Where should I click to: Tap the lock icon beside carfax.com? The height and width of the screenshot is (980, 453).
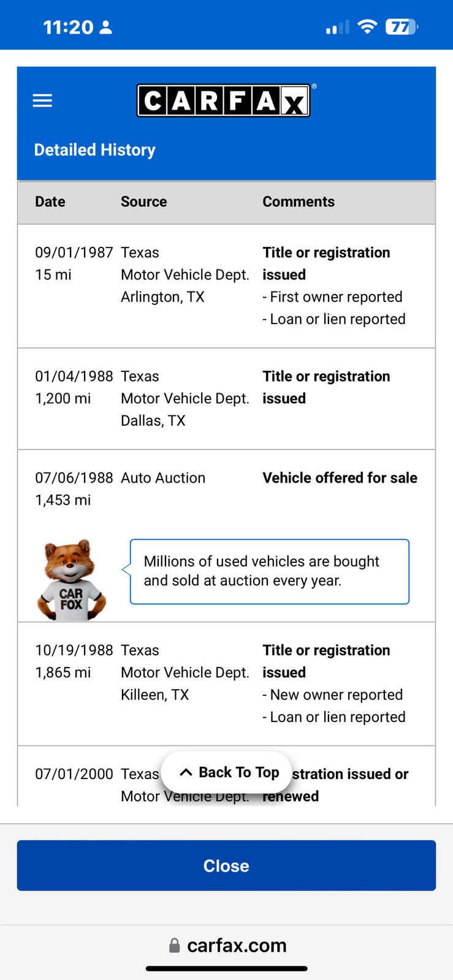coord(175,945)
